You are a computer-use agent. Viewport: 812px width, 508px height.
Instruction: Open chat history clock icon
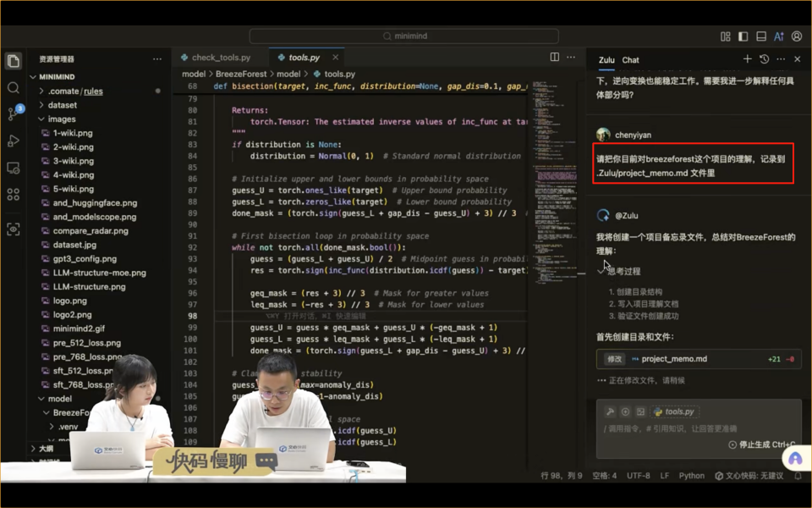(765, 59)
